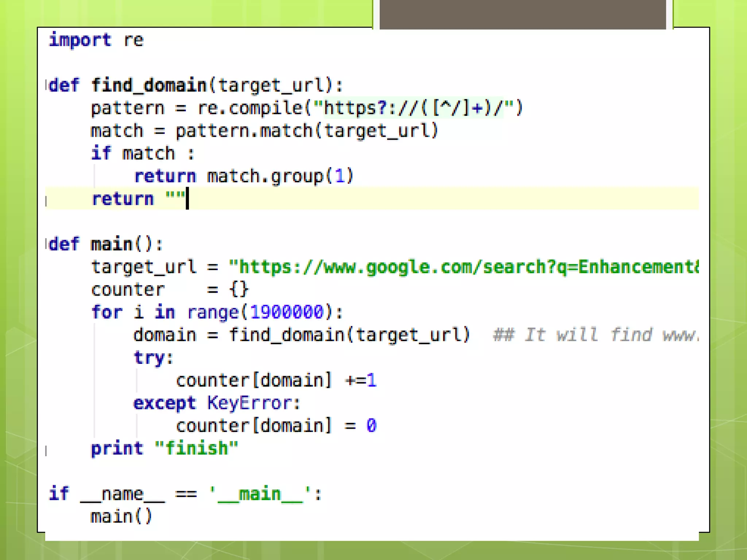The width and height of the screenshot is (747, 560).
Task: Click the 'if match :' statement
Action: click(x=142, y=153)
